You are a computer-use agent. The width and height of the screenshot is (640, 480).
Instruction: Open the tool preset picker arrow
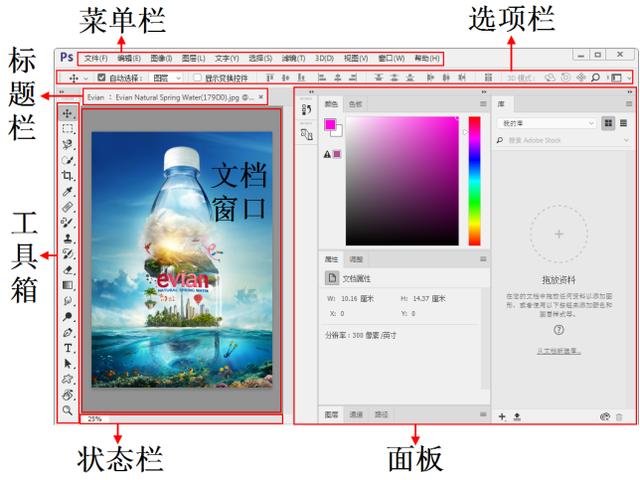[x=86, y=78]
